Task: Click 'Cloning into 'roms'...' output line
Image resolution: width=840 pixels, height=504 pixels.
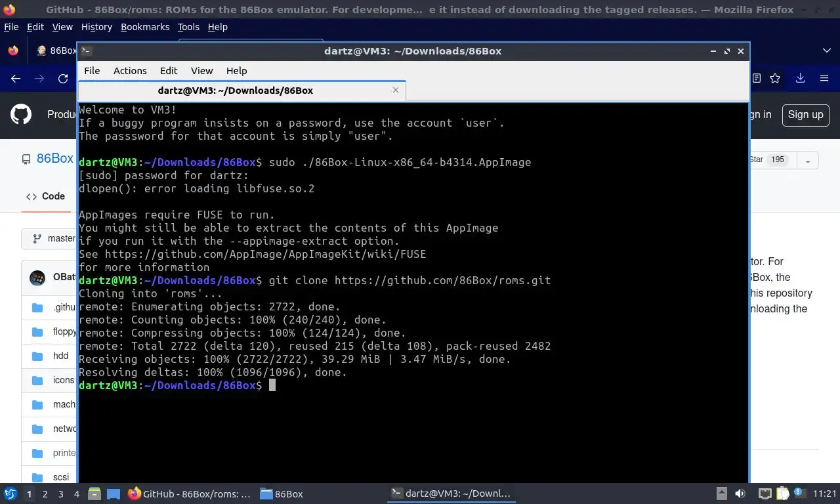Action: 150,293
